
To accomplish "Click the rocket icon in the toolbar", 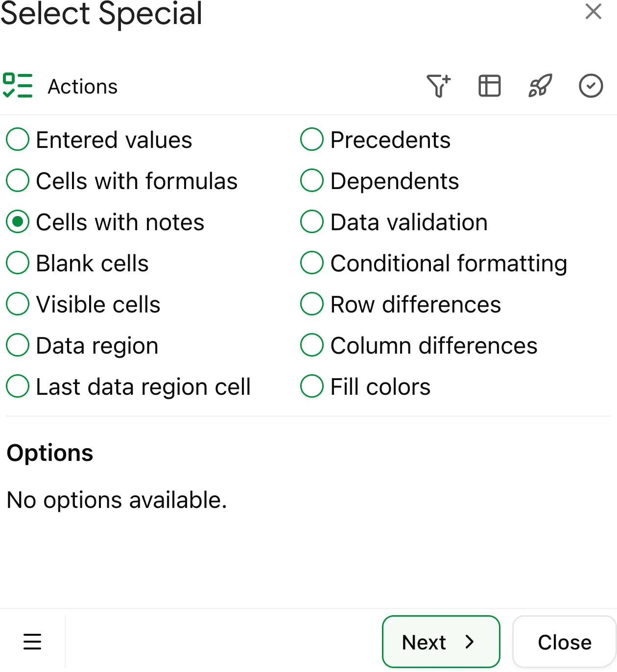I will coord(540,86).
